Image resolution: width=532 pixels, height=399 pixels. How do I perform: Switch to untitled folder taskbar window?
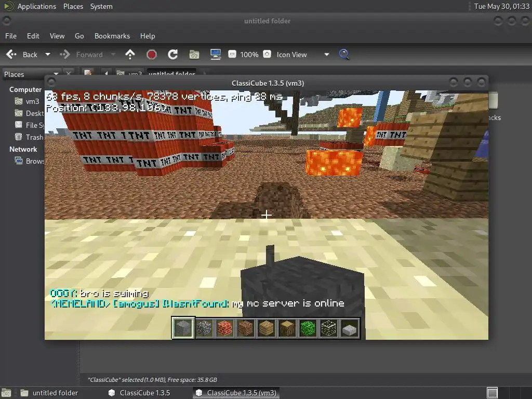click(49, 393)
